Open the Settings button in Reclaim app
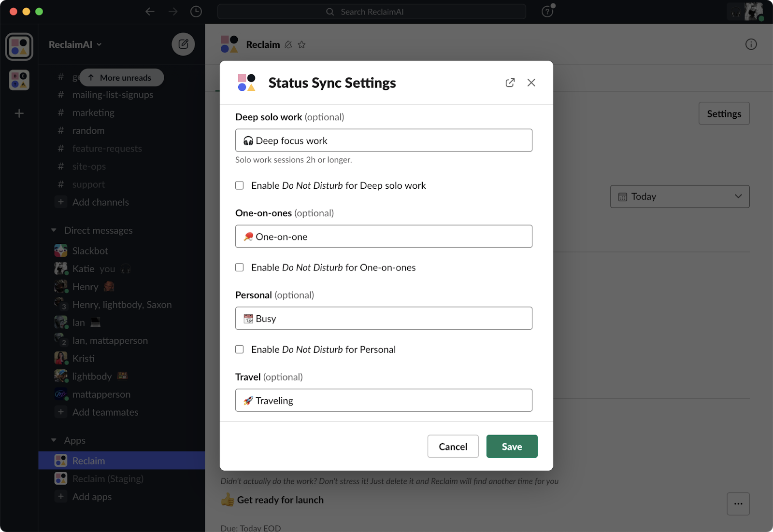Viewport: 773px width, 532px height. 724,114
